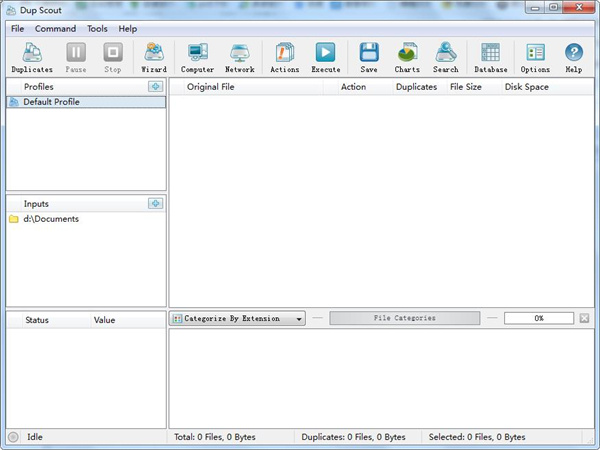This screenshot has width=600, height=450.
Task: Open the Wizard tool
Action: [154, 58]
